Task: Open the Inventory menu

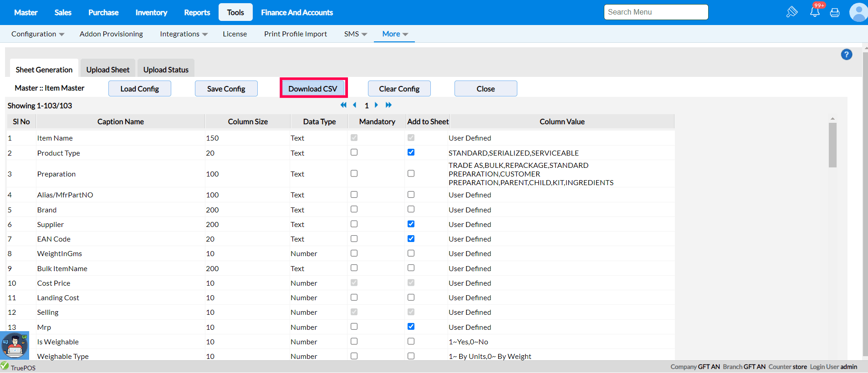Action: point(151,13)
